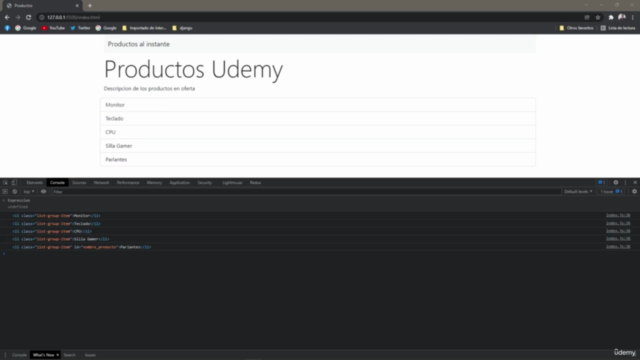Switch to the Lighthouse tab

[232, 182]
